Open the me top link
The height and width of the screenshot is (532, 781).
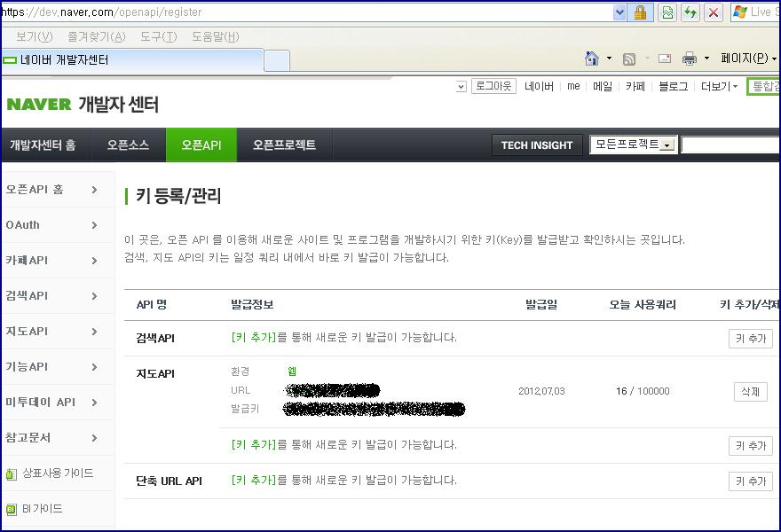pos(573,87)
